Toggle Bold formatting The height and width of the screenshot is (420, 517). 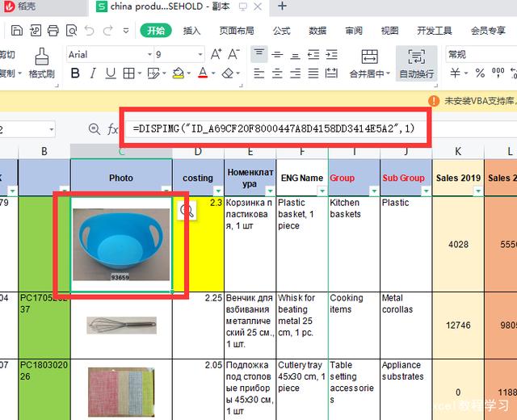pos(75,73)
